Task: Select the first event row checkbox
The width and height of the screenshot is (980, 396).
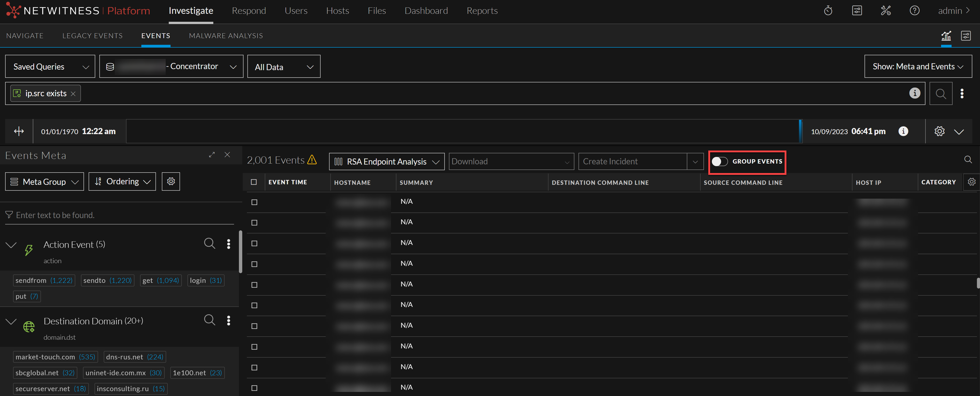Action: click(x=254, y=202)
